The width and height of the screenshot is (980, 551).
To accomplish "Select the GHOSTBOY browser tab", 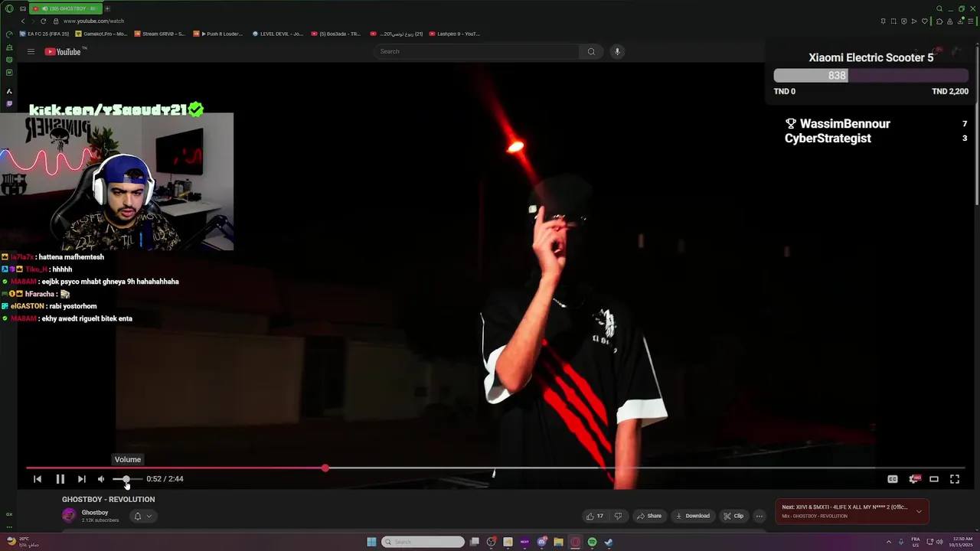I will pyautogui.click(x=66, y=8).
